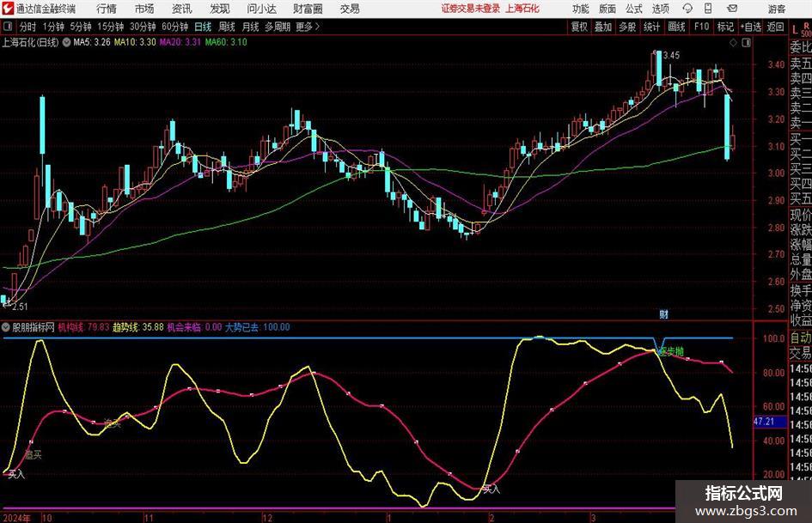Open the 资讯 menu

[x=181, y=9]
